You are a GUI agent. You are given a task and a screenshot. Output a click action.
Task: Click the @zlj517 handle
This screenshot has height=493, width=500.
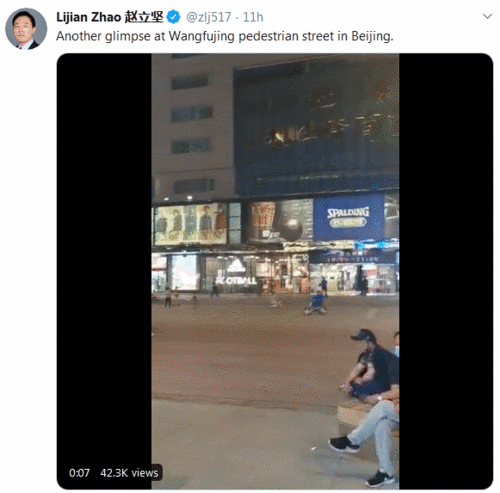[x=208, y=17]
